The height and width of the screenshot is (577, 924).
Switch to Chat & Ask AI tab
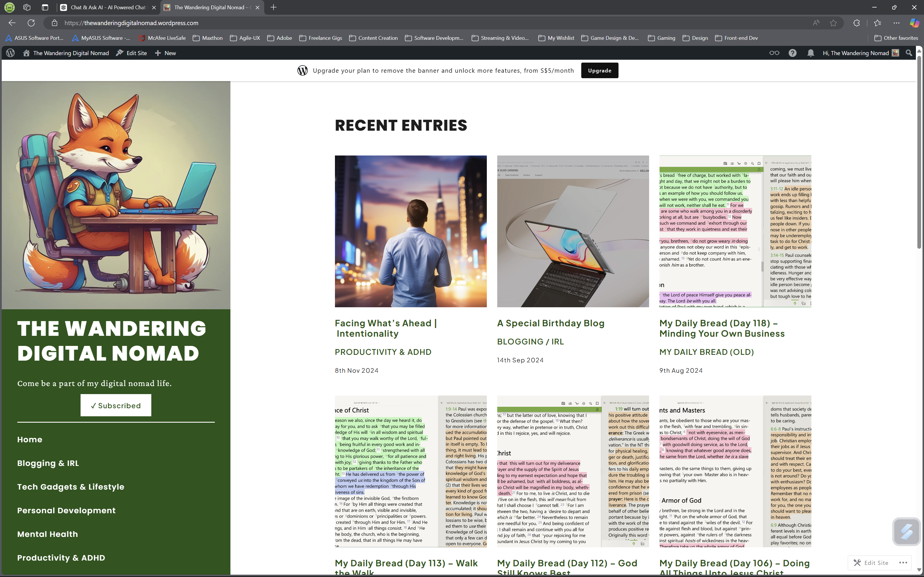coord(108,7)
